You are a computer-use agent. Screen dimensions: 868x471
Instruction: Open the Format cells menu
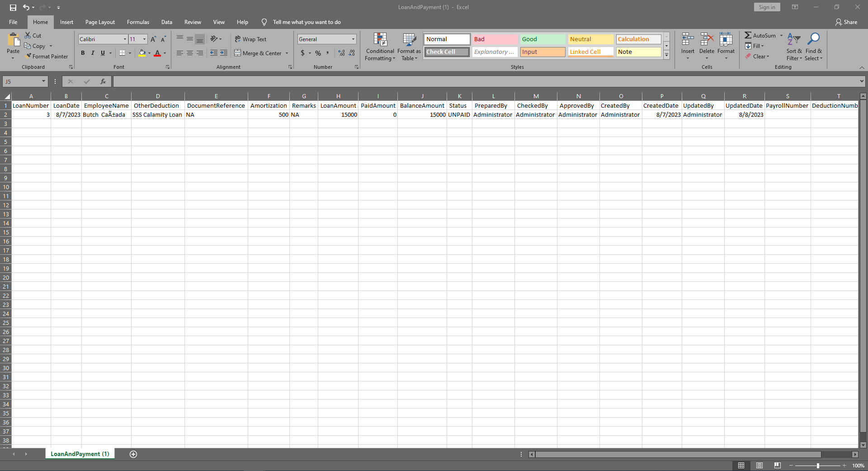pos(726,46)
